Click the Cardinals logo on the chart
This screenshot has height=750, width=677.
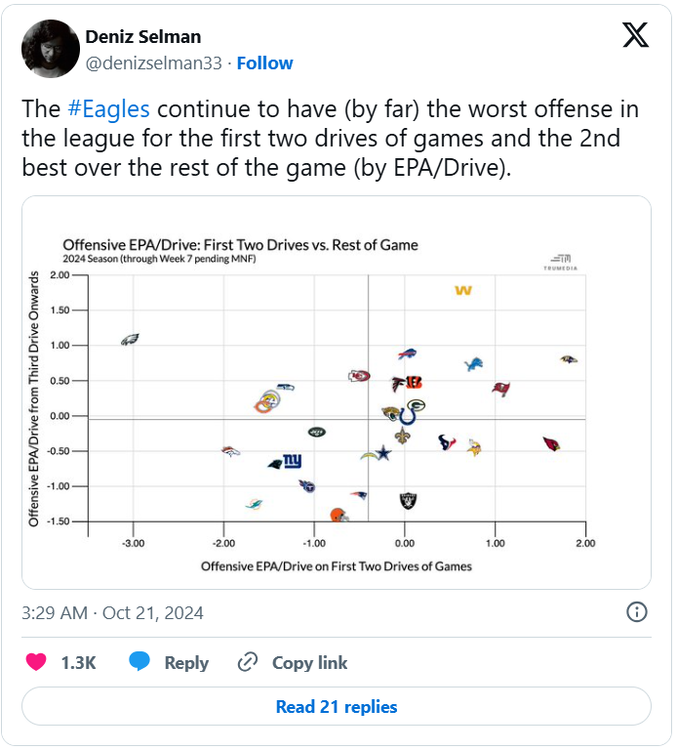point(550,444)
